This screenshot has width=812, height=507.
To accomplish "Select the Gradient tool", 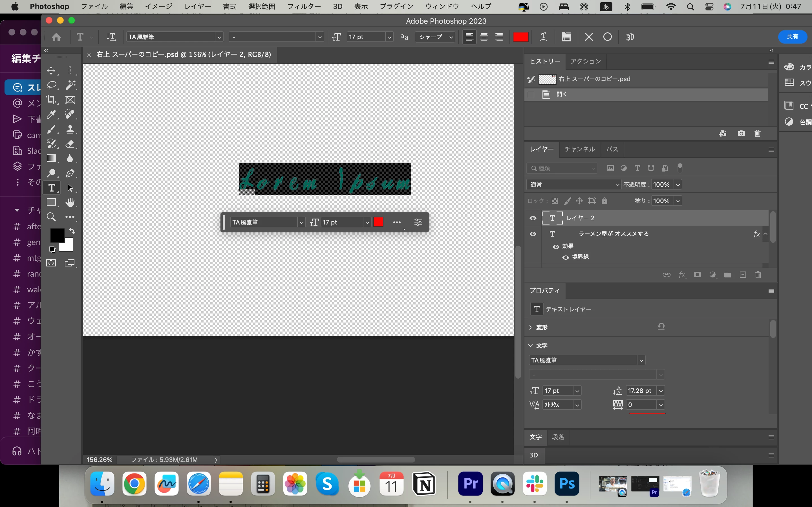I will 51,158.
